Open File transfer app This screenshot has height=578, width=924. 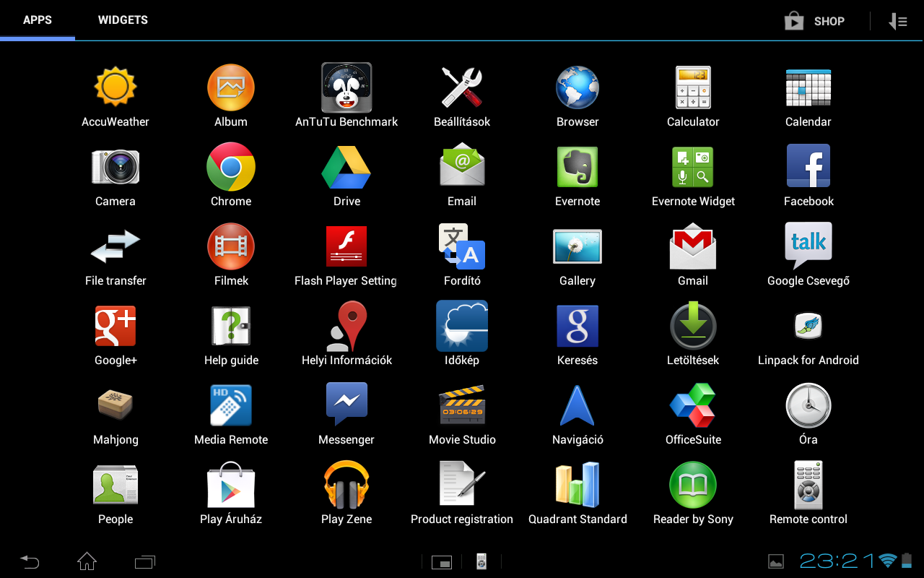[115, 255]
